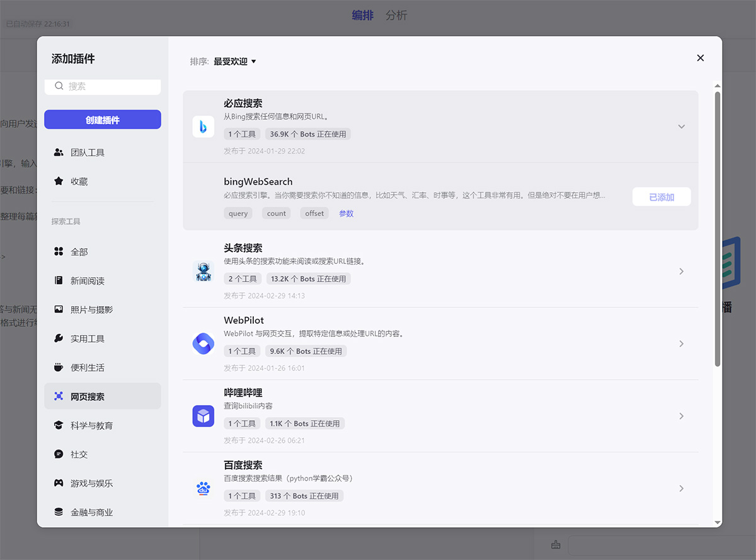
Task: Click the 创建插件 button
Action: click(x=102, y=119)
